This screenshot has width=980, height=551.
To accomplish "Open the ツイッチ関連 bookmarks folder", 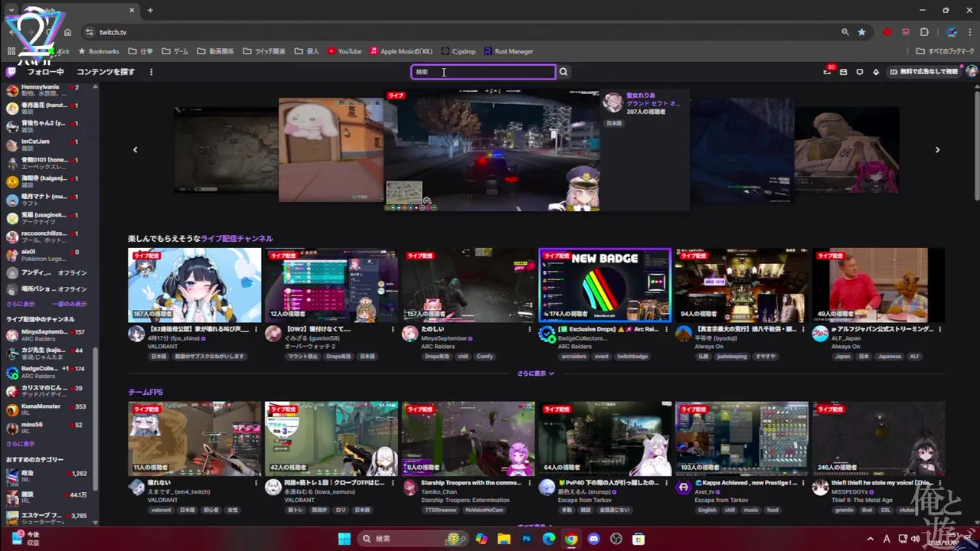I will pos(264,51).
